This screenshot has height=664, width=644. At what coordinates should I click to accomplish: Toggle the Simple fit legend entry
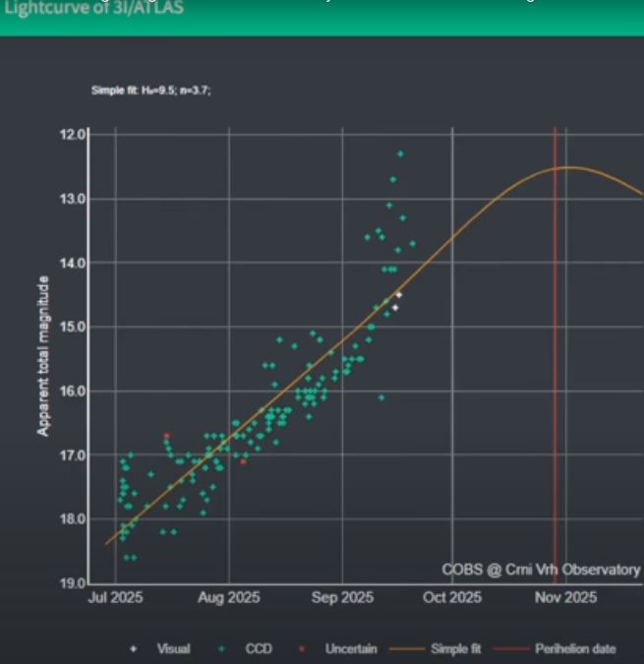pyautogui.click(x=436, y=649)
